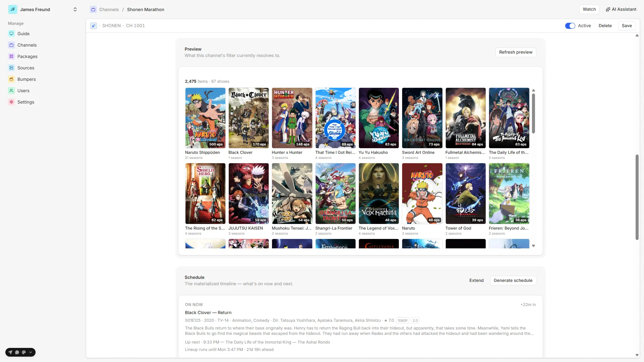644x362 pixels.
Task: Collapse the floating bar with its chevron
Action: pos(31,352)
